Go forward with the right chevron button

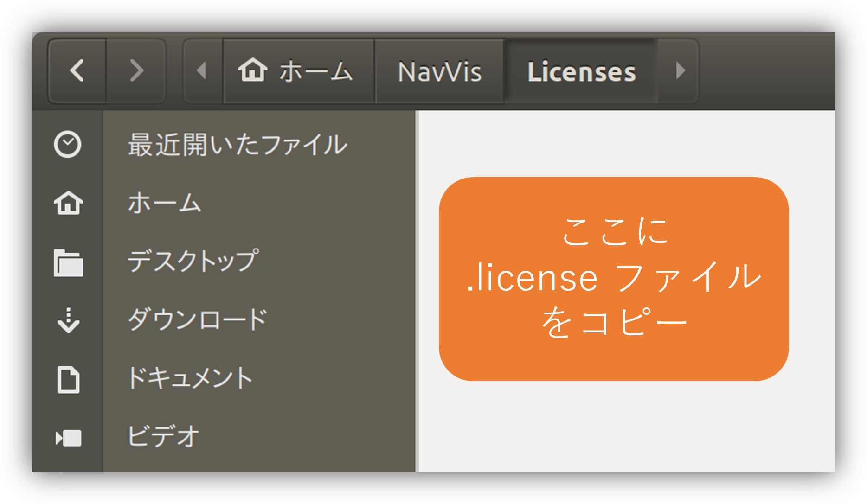coord(136,71)
